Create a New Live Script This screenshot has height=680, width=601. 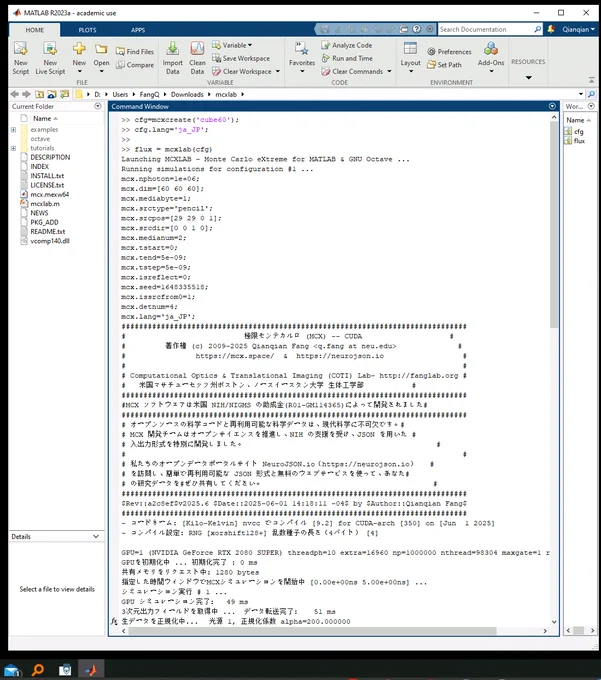pos(50,58)
